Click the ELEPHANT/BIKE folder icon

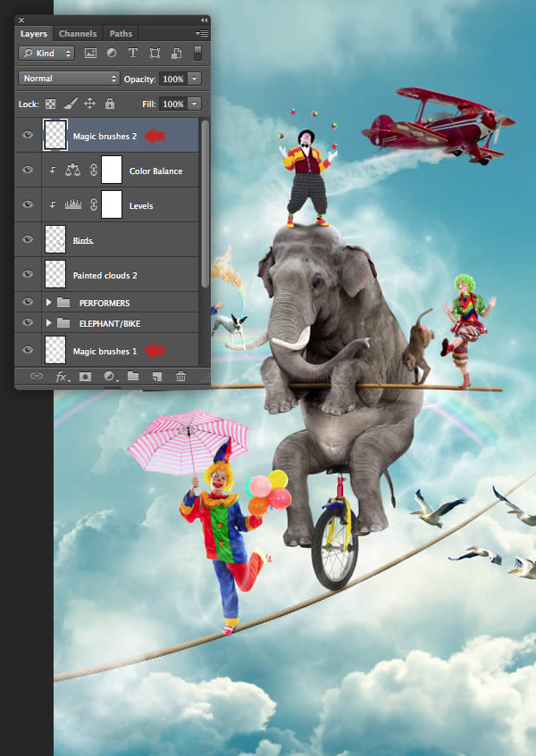(x=63, y=322)
